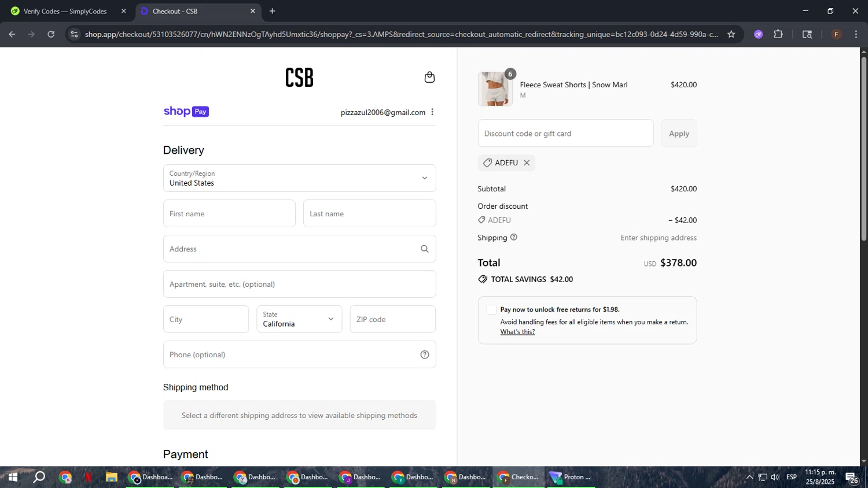Viewport: 868px width, 488px height.
Task: Click the Discount code or gift card field
Action: pyautogui.click(x=565, y=134)
